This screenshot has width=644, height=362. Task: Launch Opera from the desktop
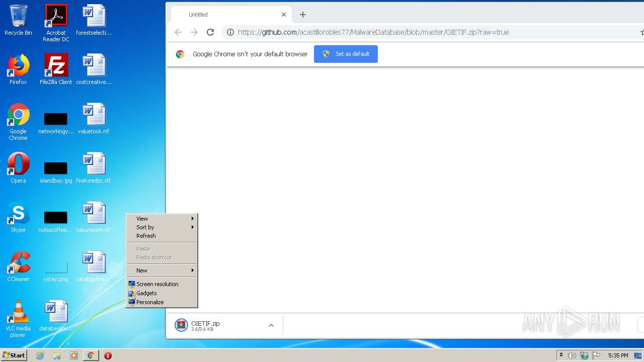click(x=18, y=168)
